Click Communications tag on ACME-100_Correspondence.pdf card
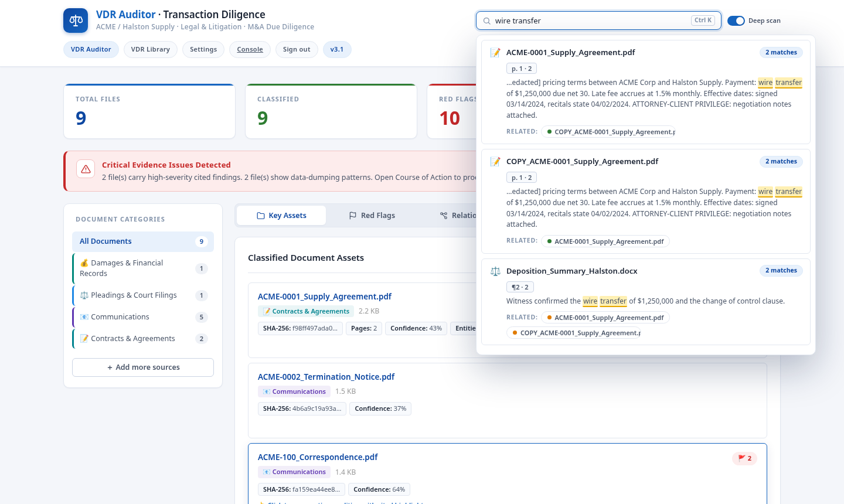The width and height of the screenshot is (844, 504). [294, 472]
